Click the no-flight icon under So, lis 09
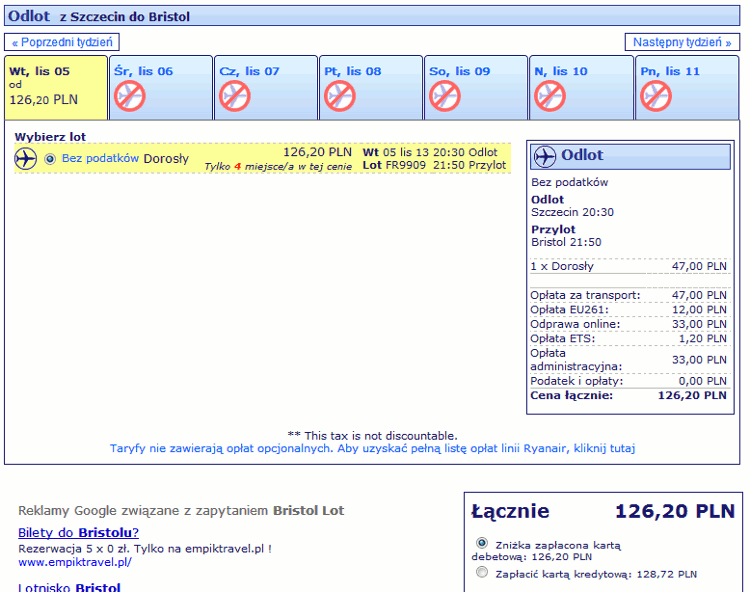This screenshot has width=750, height=592. coord(445,96)
